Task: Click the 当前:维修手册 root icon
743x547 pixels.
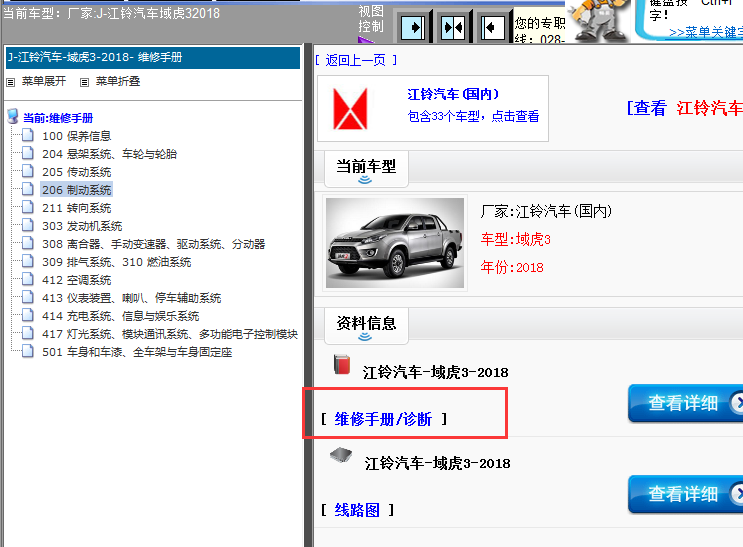Action: (13, 117)
